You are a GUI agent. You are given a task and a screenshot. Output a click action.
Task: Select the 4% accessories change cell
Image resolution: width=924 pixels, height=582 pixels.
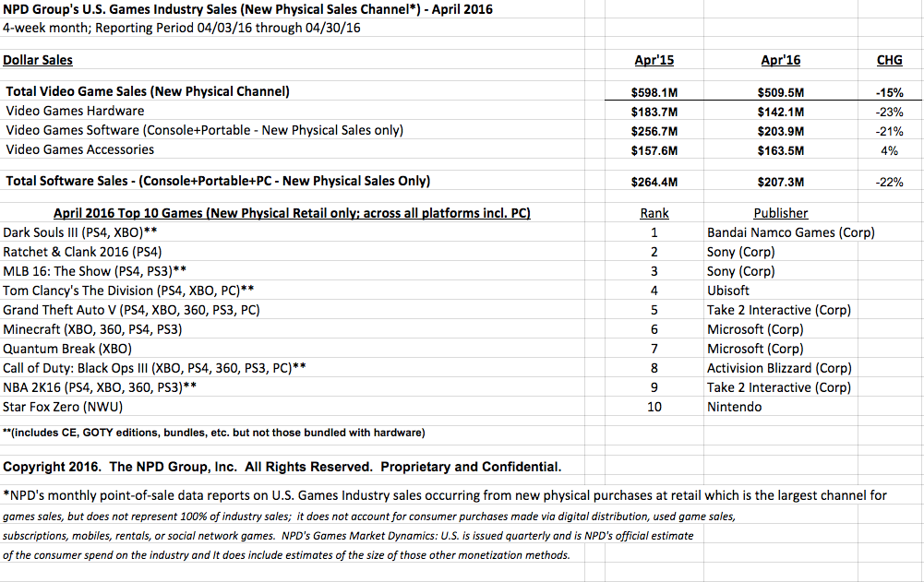coord(889,150)
